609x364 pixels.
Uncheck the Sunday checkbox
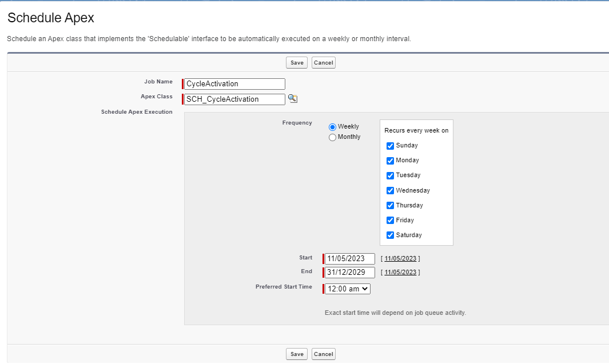(x=391, y=146)
